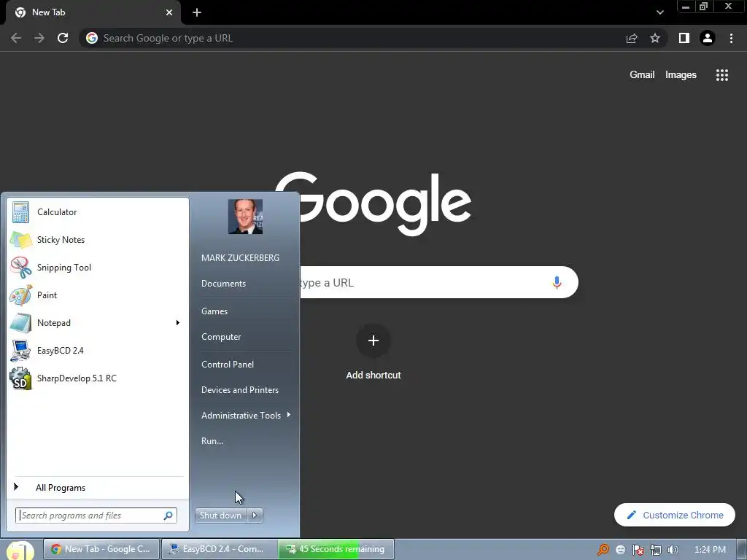Open SharpDevelop 5.1 RC icon
747x560 pixels.
click(20, 378)
